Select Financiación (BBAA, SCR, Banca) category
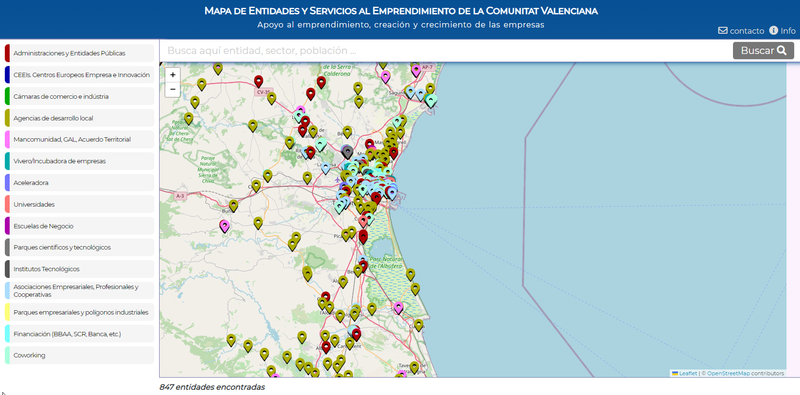This screenshot has width=800, height=395. (x=79, y=334)
